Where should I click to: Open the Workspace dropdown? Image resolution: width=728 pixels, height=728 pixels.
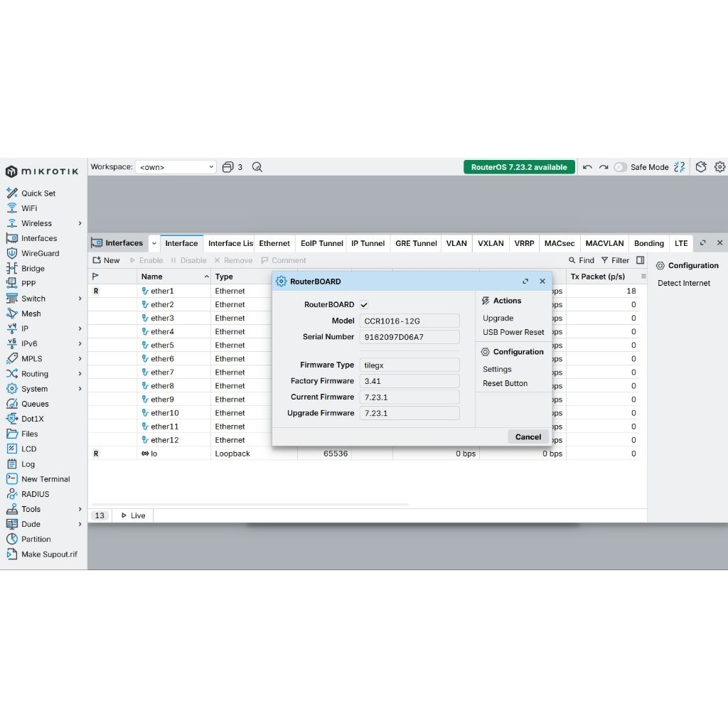pos(176,167)
